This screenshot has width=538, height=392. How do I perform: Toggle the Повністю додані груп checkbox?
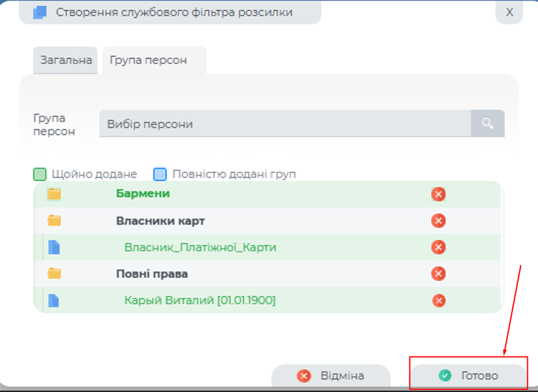point(159,173)
